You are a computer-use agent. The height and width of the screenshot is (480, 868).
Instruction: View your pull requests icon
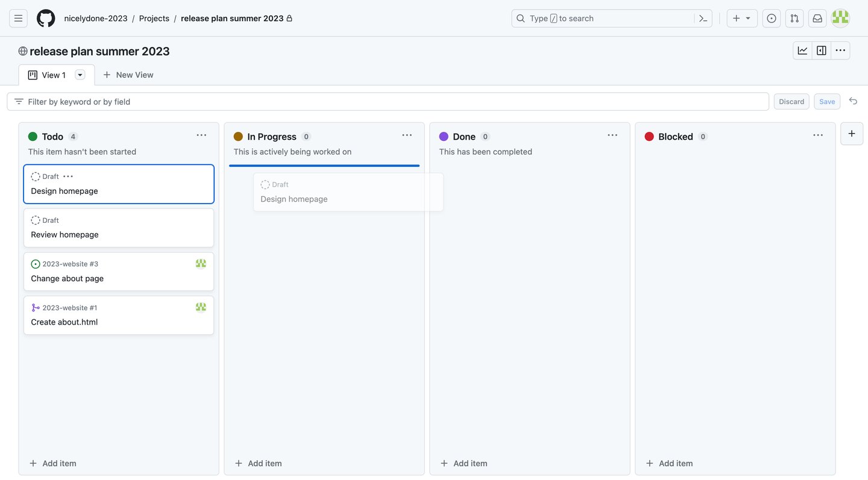pyautogui.click(x=794, y=18)
